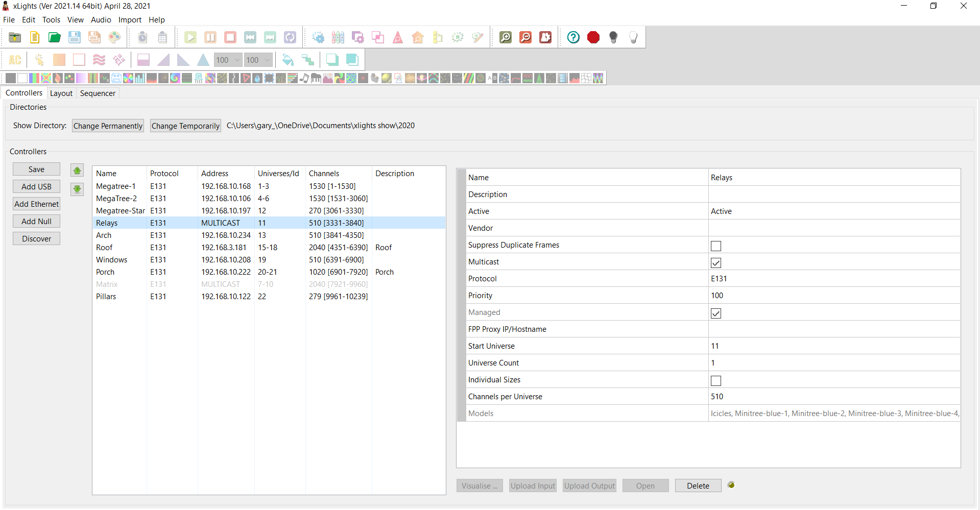Open the Import menu

pyautogui.click(x=130, y=19)
